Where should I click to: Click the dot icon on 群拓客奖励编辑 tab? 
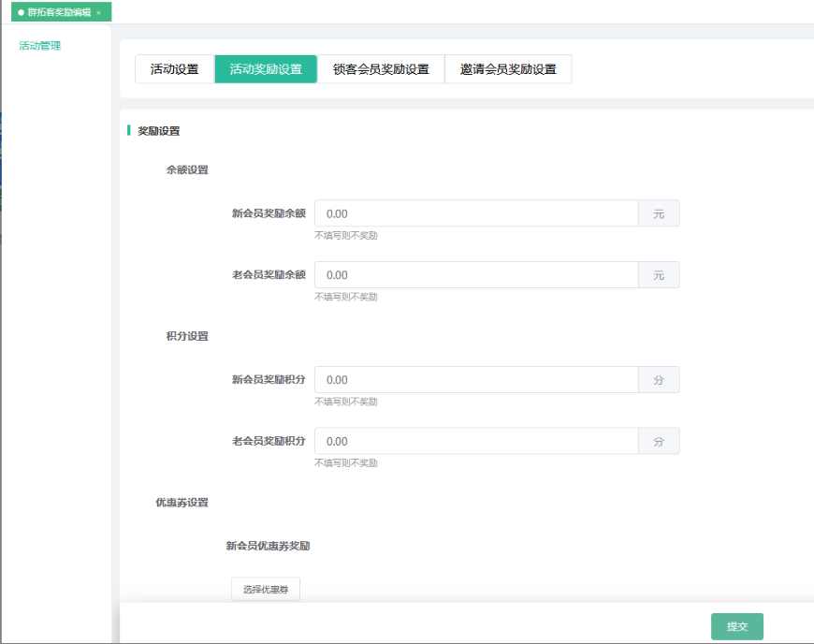22,12
